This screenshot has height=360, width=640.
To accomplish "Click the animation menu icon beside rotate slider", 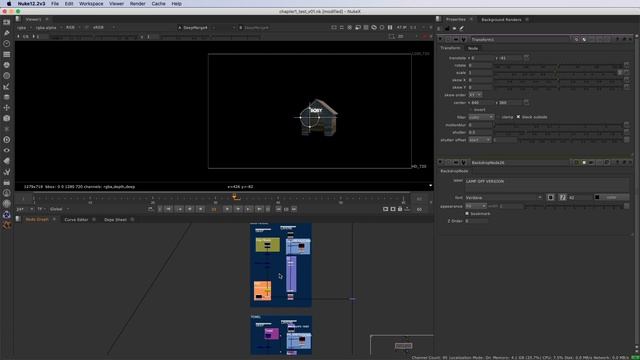I will (627, 65).
